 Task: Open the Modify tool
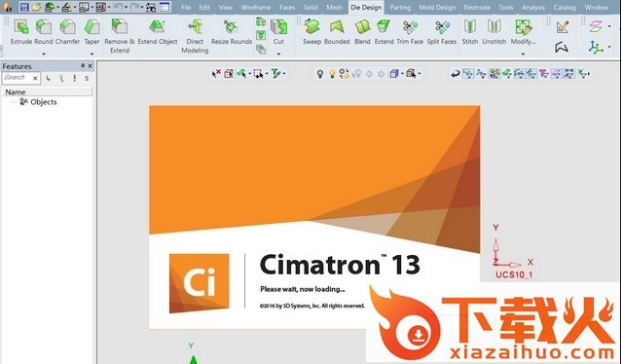tap(524, 32)
